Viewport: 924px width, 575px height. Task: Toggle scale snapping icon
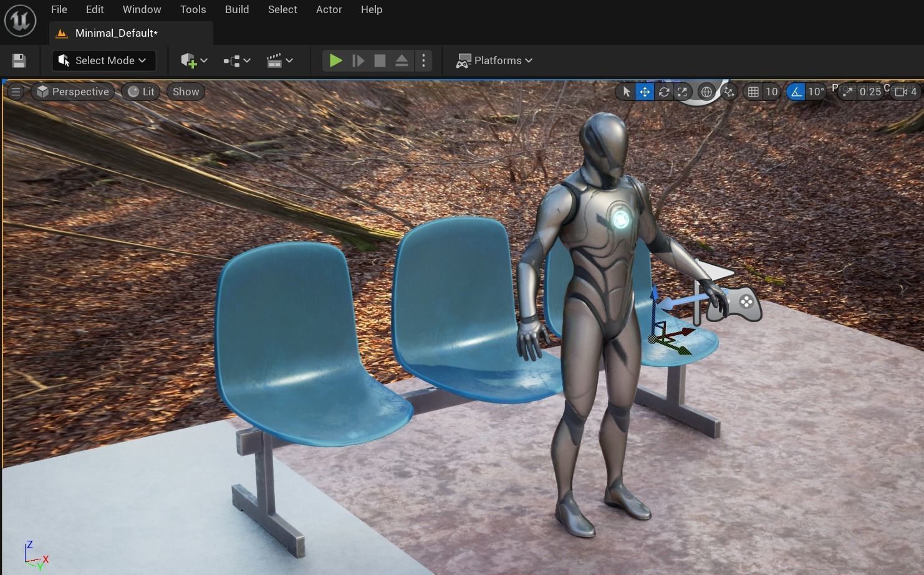[847, 92]
